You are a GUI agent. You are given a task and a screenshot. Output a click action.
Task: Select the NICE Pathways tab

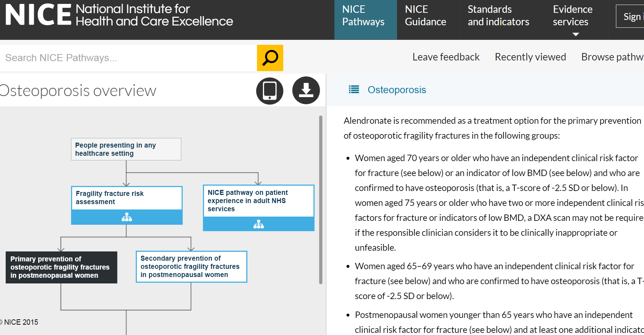[x=365, y=20]
